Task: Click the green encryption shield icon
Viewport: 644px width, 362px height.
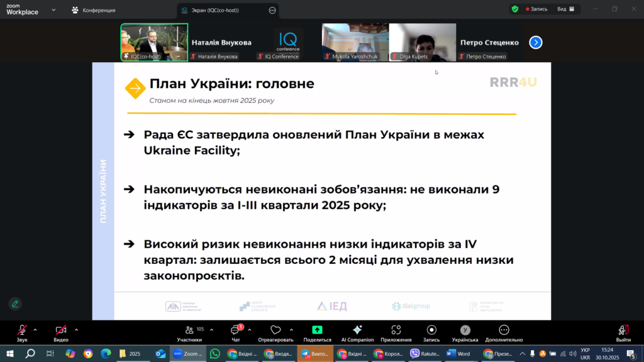Action: 515,9
